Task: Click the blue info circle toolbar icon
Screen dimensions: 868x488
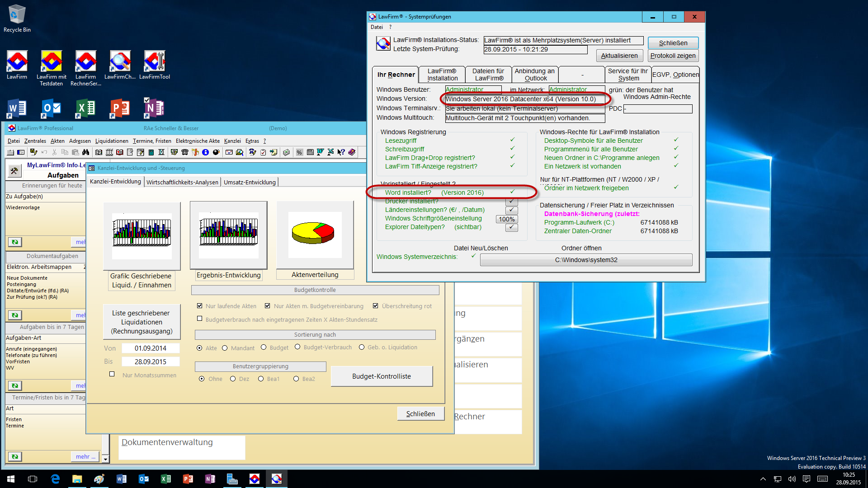Action: pos(205,152)
